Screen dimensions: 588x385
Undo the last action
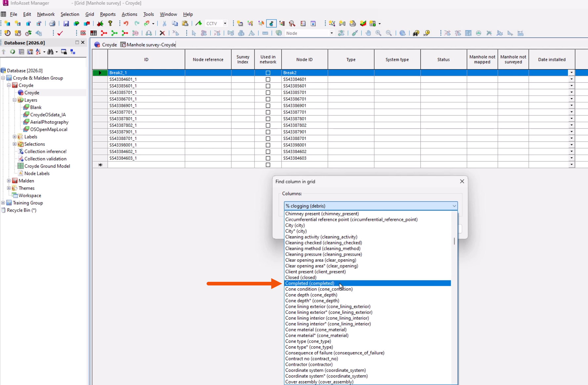point(125,23)
